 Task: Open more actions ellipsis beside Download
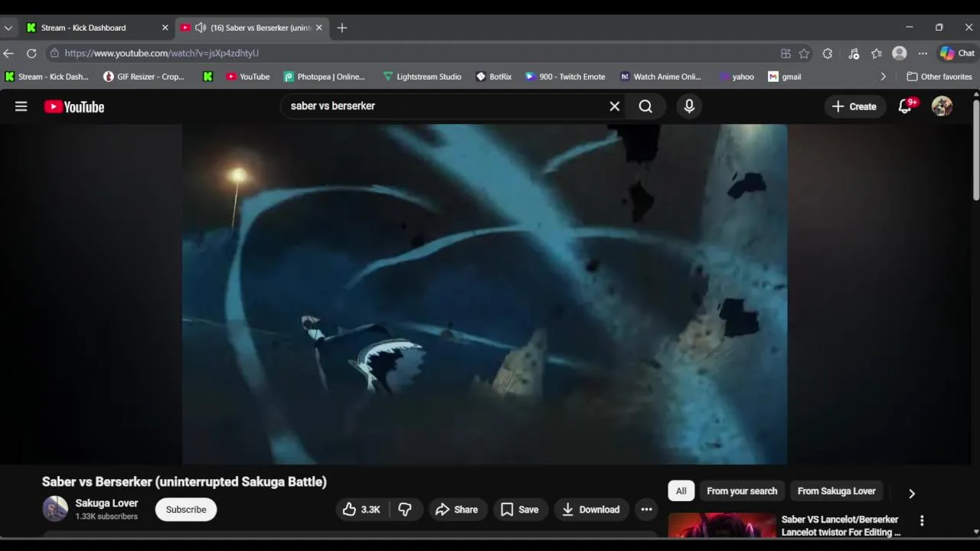(x=646, y=510)
